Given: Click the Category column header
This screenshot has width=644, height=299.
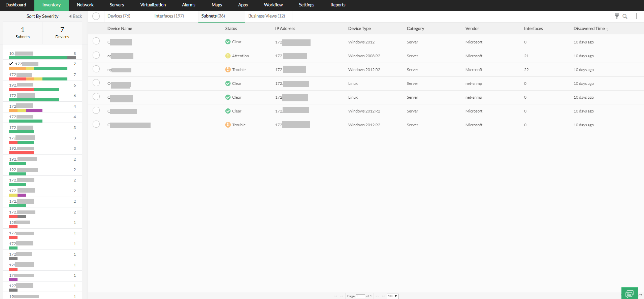Looking at the screenshot, I should coord(415,29).
